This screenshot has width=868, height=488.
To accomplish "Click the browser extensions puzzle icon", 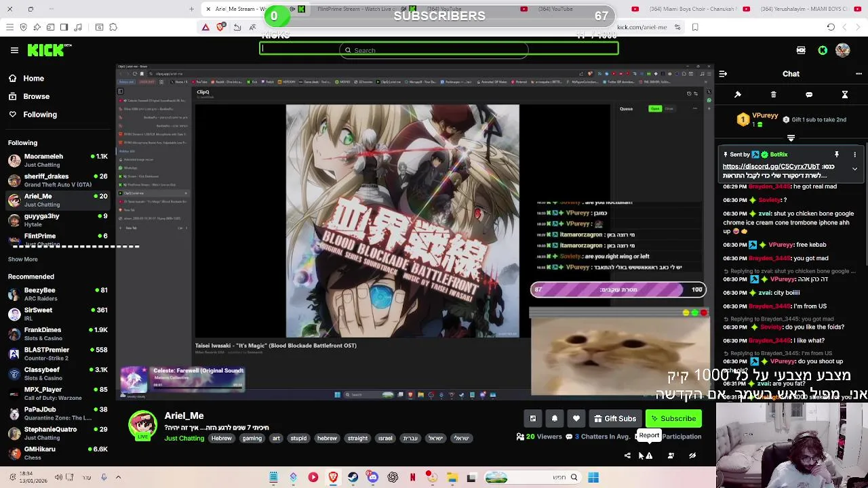I will 113,27.
